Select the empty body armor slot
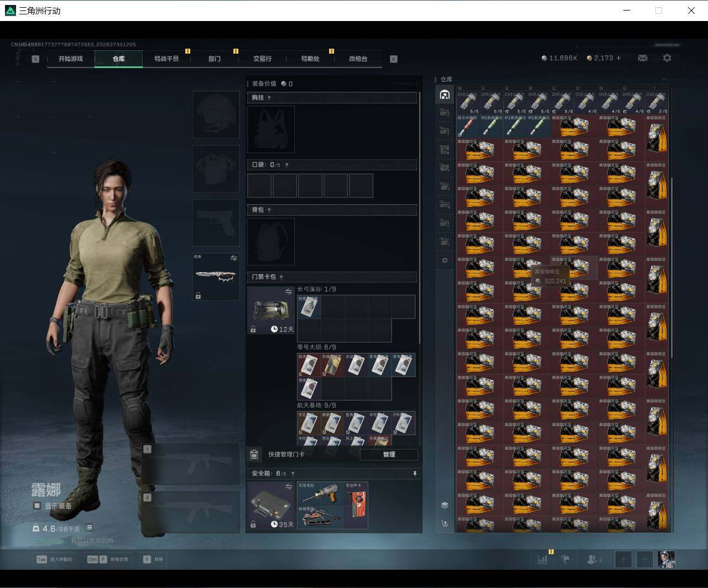The image size is (708, 588). [x=216, y=169]
